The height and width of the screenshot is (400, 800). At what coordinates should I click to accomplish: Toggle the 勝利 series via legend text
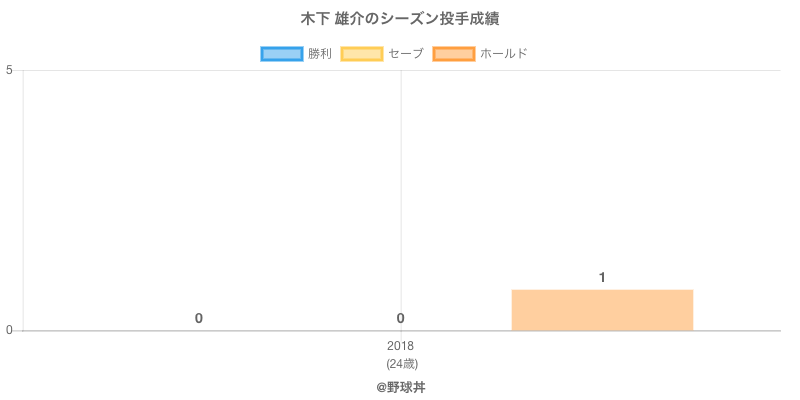(x=320, y=54)
